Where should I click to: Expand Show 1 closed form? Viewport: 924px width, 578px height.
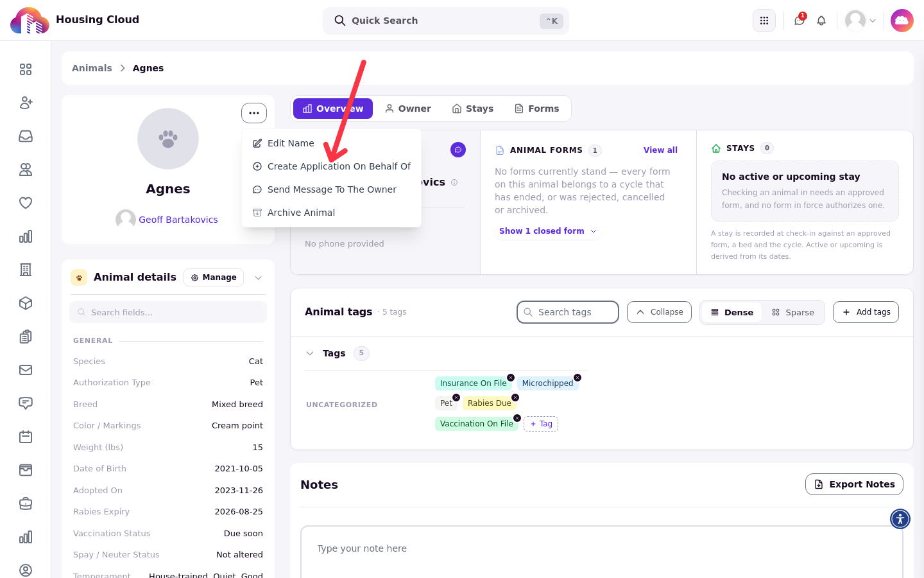pyautogui.click(x=548, y=231)
